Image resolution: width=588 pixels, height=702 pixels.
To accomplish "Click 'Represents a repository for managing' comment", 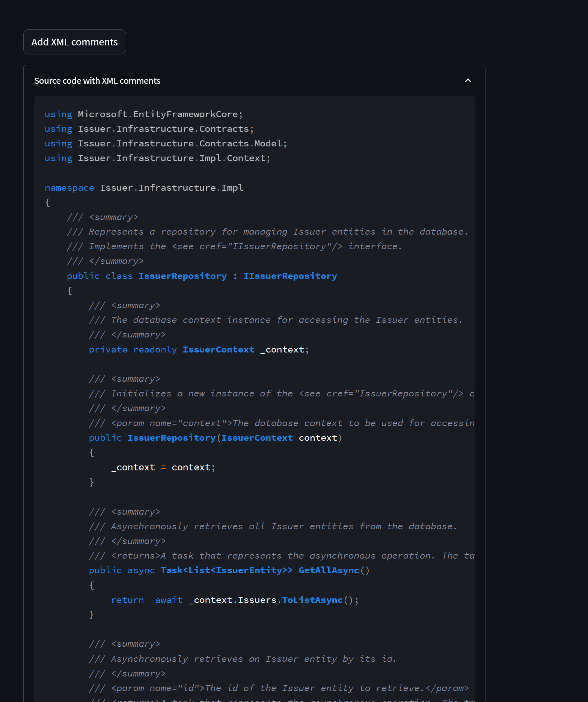I will click(x=268, y=232).
